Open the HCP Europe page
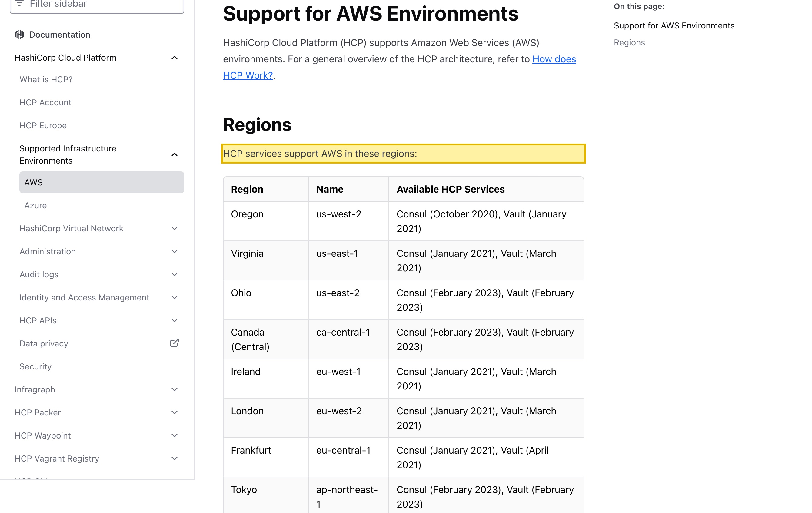 43,125
